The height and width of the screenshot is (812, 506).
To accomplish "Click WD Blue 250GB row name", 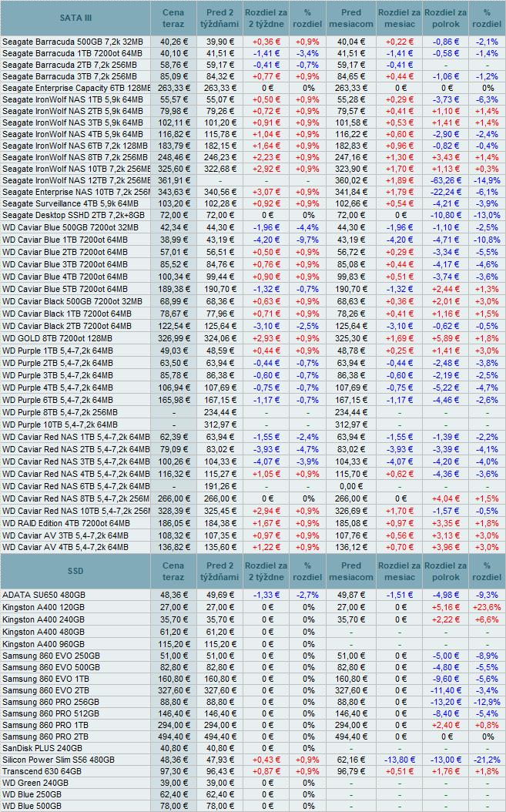I will click(x=32, y=794).
